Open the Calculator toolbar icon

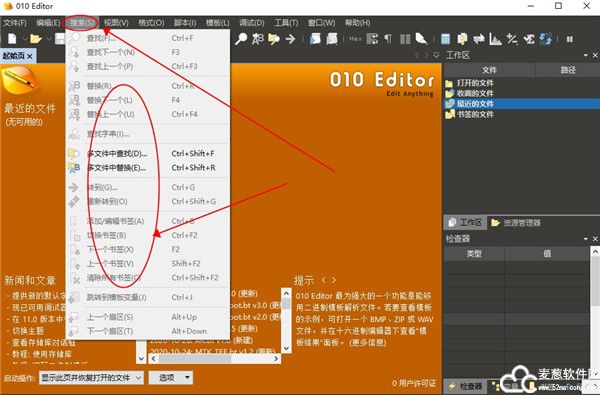pos(445,39)
